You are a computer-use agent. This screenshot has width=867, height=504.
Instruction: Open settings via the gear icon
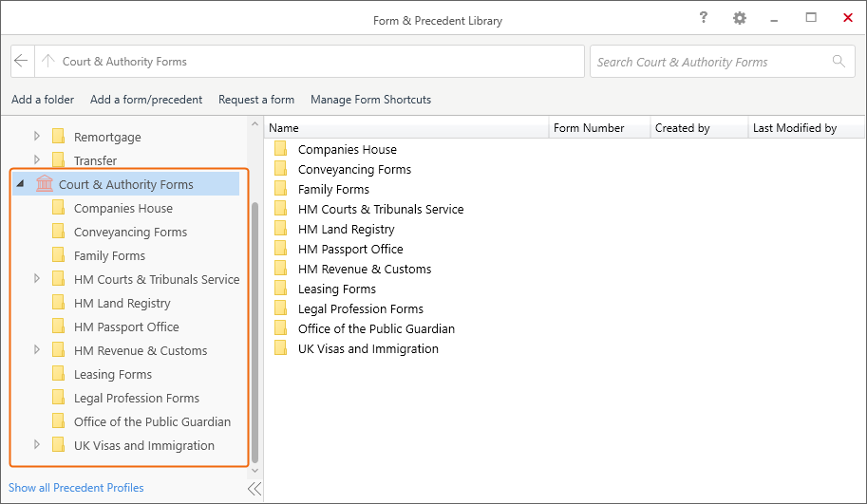tap(739, 18)
